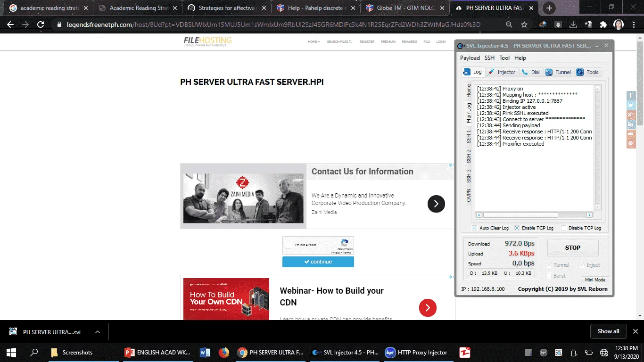
Task: Open the Chrome profile avatar
Action: (619, 25)
